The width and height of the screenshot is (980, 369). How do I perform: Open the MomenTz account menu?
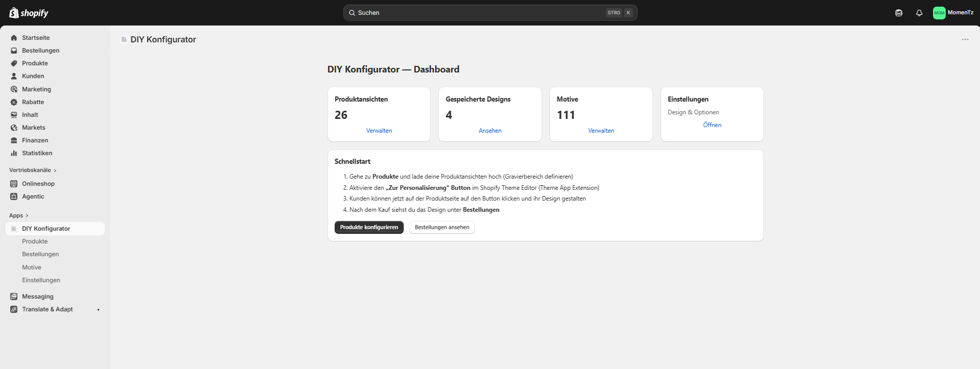tap(953, 13)
